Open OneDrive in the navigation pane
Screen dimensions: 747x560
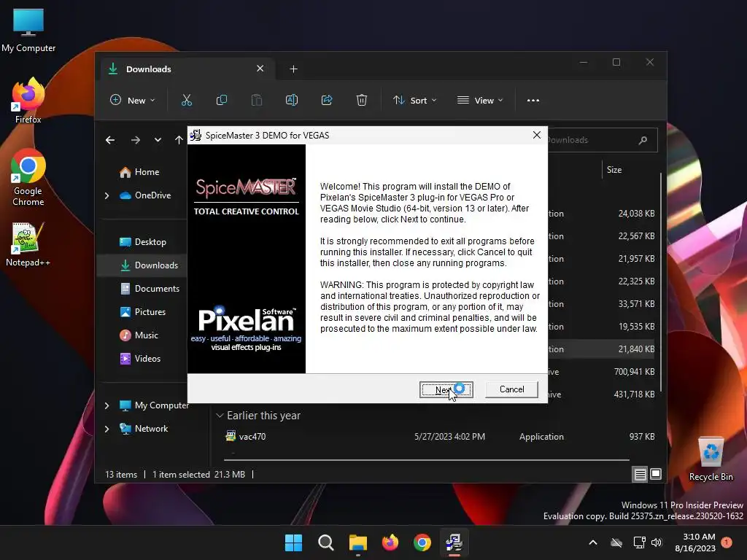[152, 195]
